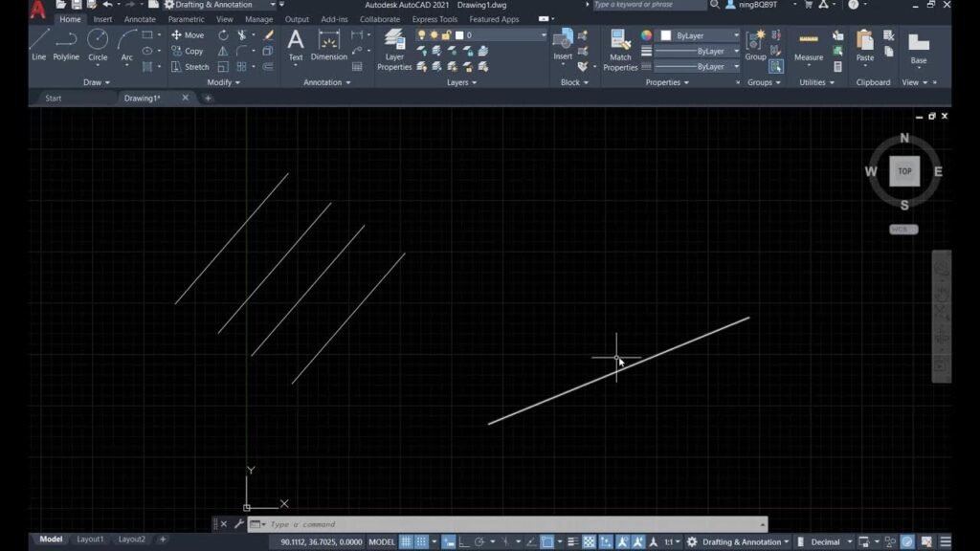This screenshot has width=980, height=551.
Task: Select the Line drawing tool
Action: pyautogui.click(x=38, y=45)
